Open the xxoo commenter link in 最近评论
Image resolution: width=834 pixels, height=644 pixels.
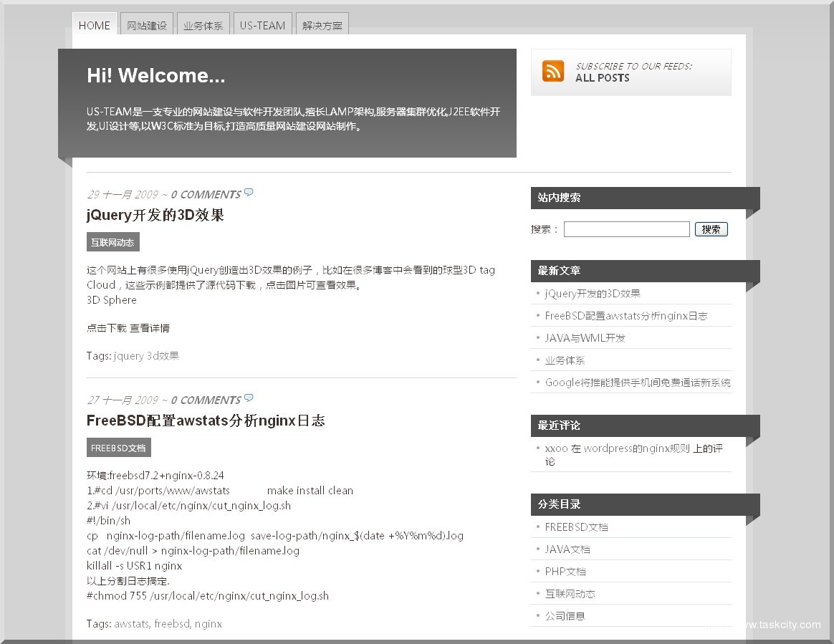pos(556,448)
